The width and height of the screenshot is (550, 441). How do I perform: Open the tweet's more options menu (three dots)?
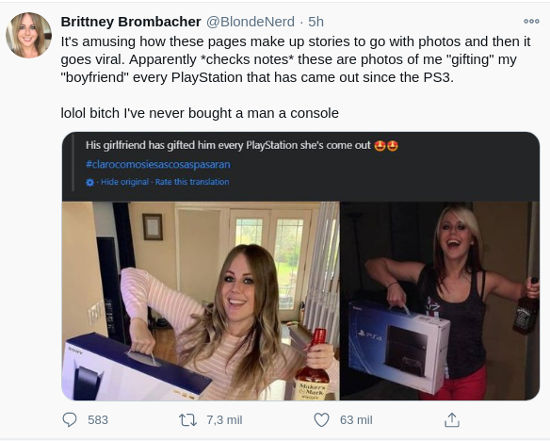531,21
